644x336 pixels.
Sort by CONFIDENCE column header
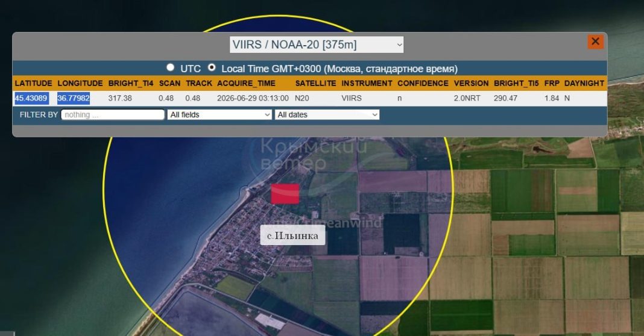[x=423, y=83]
